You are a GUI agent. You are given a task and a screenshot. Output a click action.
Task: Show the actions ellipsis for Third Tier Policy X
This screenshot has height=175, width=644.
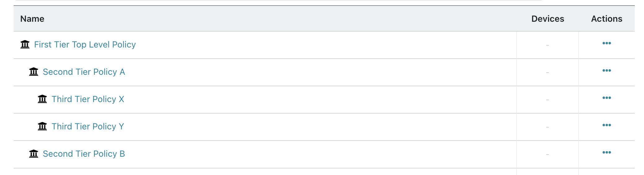point(606,98)
